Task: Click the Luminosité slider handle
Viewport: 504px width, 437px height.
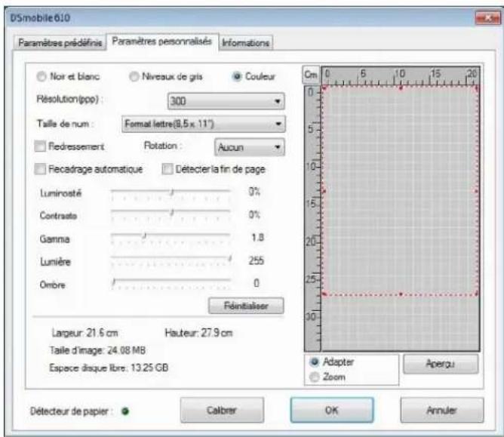Action: tap(172, 192)
